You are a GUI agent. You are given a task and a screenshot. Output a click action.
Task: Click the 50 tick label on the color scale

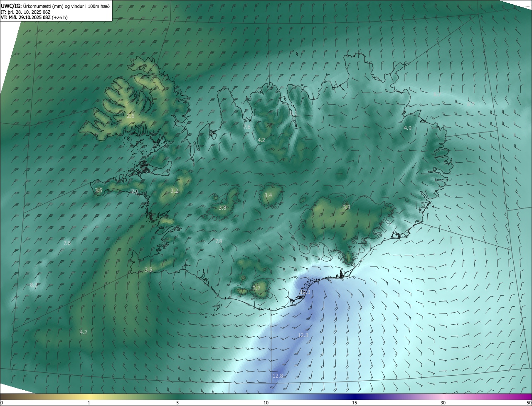529,403
